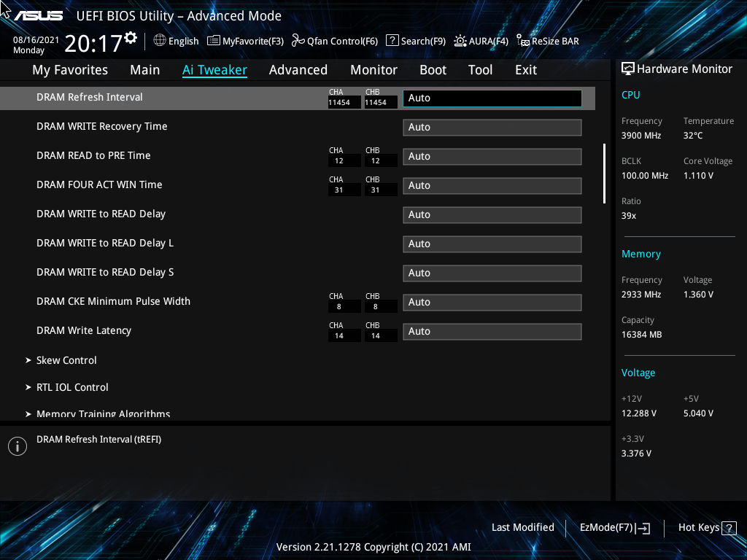Open DRAM WRITE Recovery Time Auto field
This screenshot has width=747, height=560.
coord(492,128)
